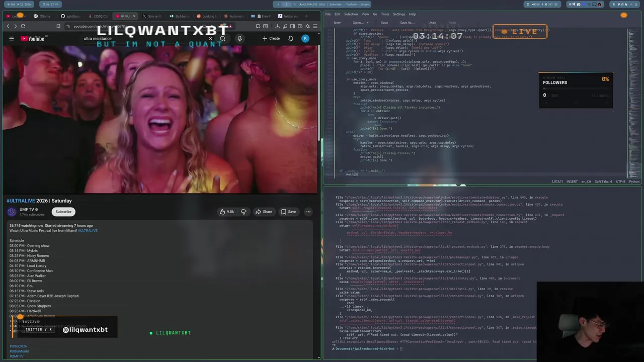Image resolution: width=644 pixels, height=362 pixels.
Task: Dislike the ULTRALIVE video
Action: point(244,212)
